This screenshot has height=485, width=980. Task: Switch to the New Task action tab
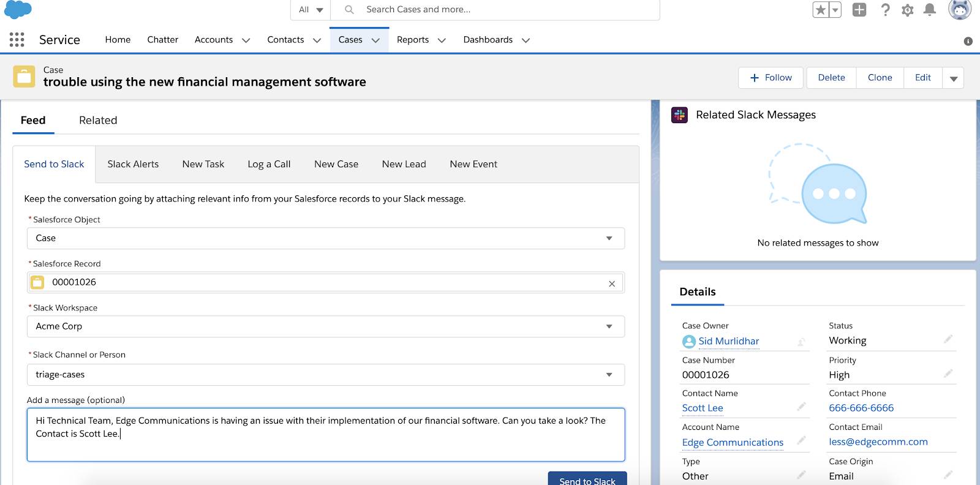tap(203, 164)
